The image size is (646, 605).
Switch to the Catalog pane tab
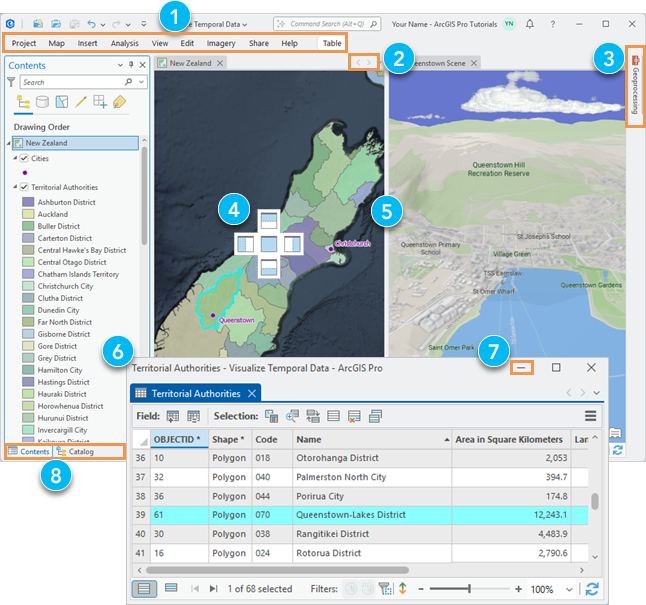[x=75, y=452]
